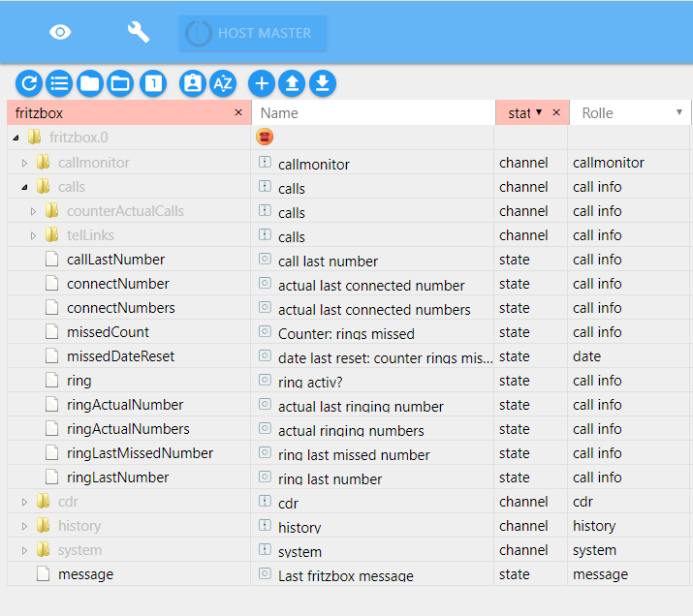This screenshot has width=693, height=616.
Task: Click the channel icon beside cdr name
Action: click(265, 501)
